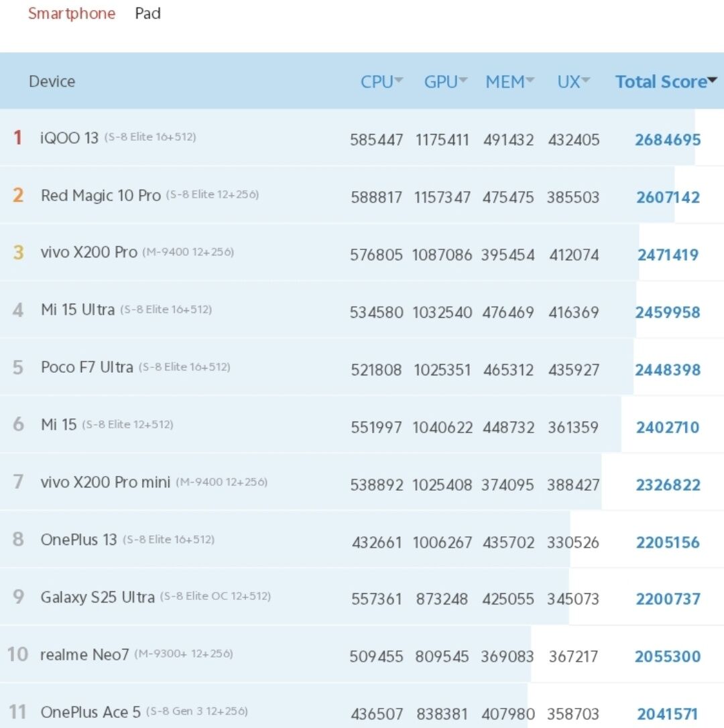Sort ranking by MEM score
This screenshot has width=724, height=728.
coord(510,82)
